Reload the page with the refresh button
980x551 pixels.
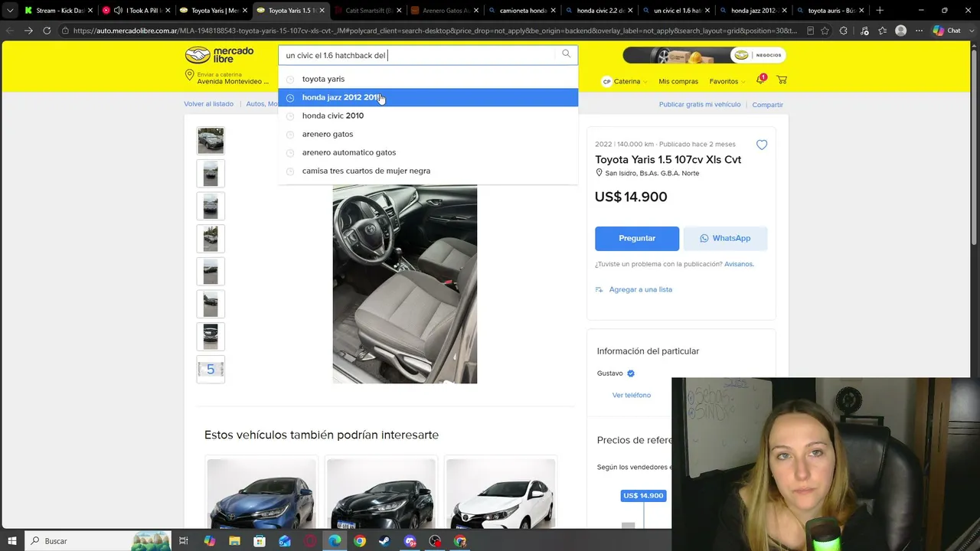pyautogui.click(x=47, y=31)
